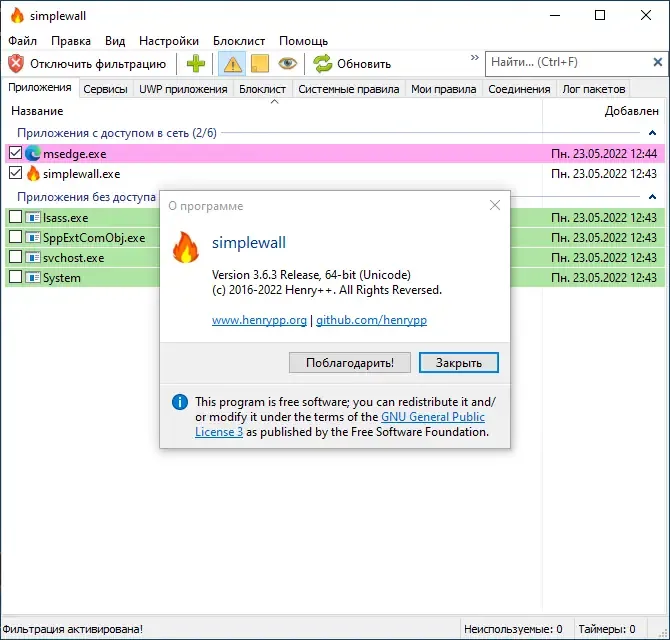Click Таймеры: 0 in status bar
The width and height of the screenshot is (670, 640).
606,629
